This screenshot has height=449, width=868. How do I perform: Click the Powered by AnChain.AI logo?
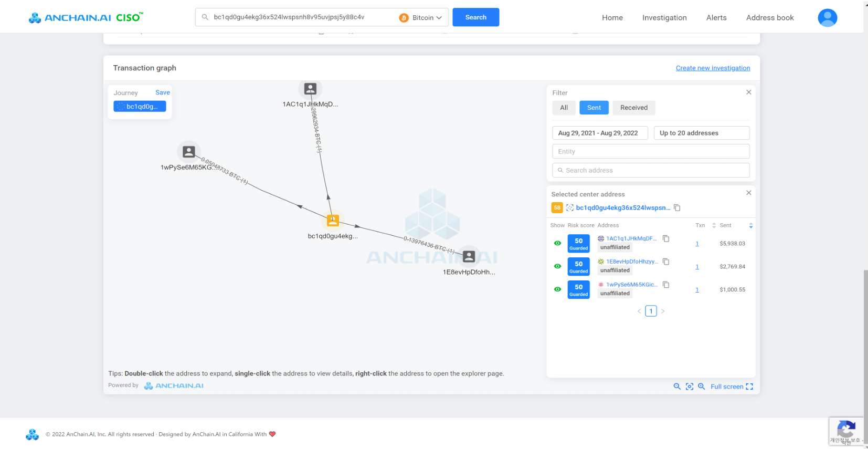pos(174,386)
